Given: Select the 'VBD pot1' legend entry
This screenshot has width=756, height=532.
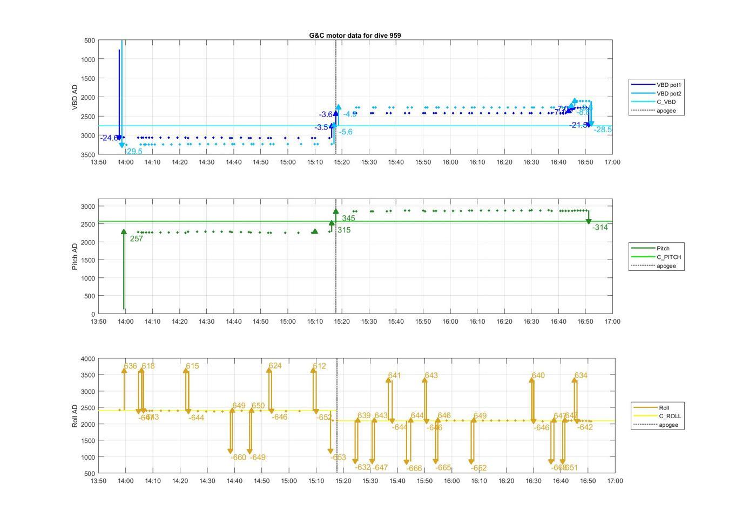Looking at the screenshot, I should pos(657,85).
